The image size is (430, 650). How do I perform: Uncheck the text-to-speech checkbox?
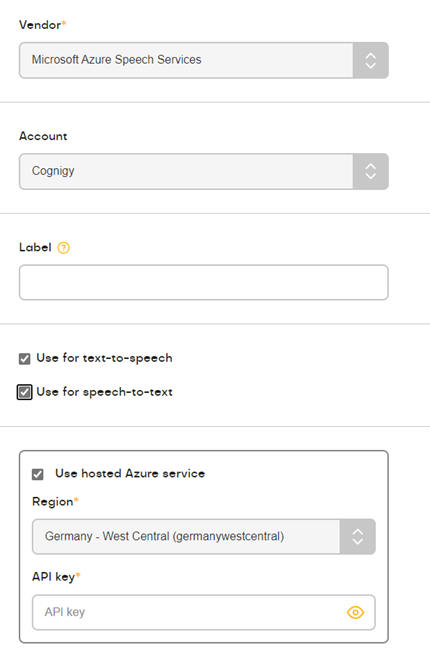24,359
